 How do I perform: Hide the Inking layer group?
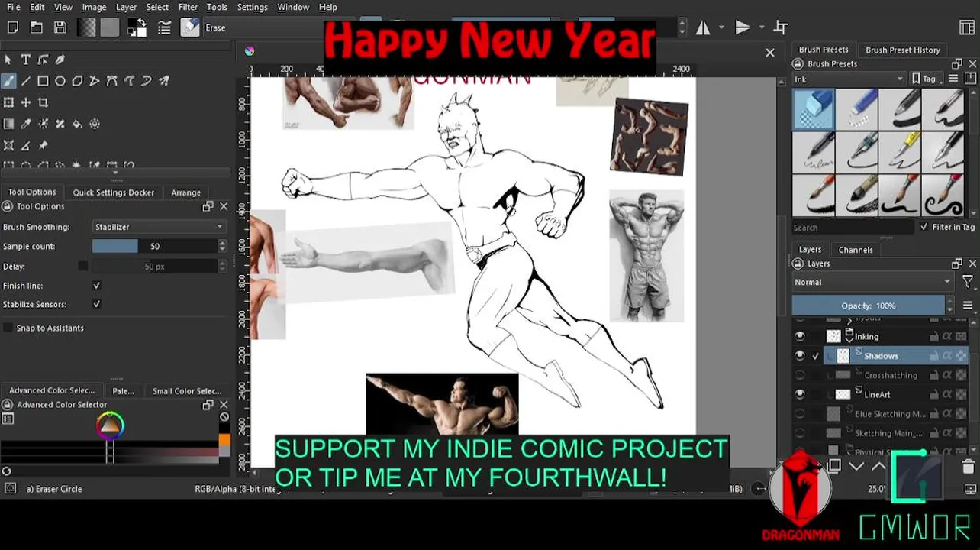tap(800, 336)
